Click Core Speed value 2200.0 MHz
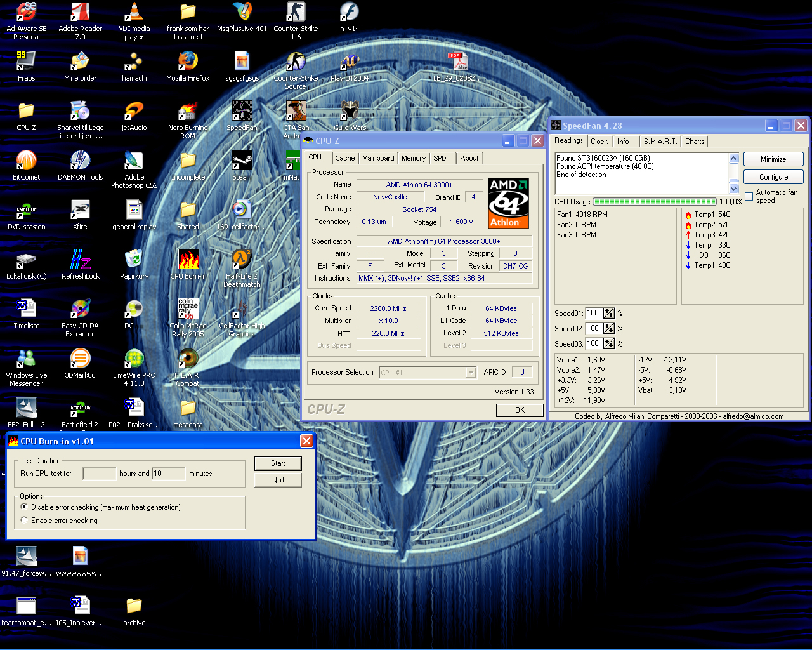The width and height of the screenshot is (812, 650). [x=388, y=308]
